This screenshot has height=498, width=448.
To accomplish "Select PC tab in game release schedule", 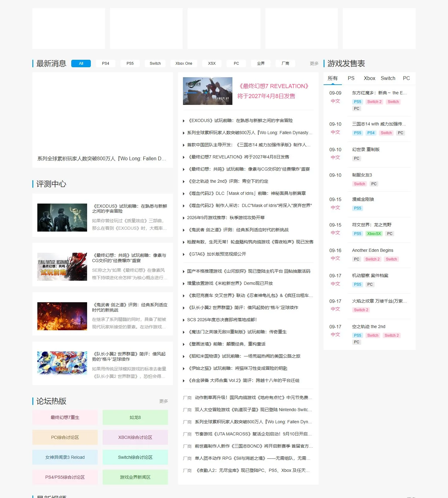I will coord(406,78).
